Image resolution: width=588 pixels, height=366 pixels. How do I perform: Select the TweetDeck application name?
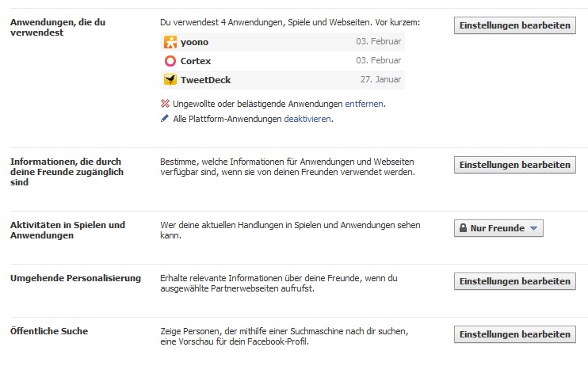click(x=205, y=79)
